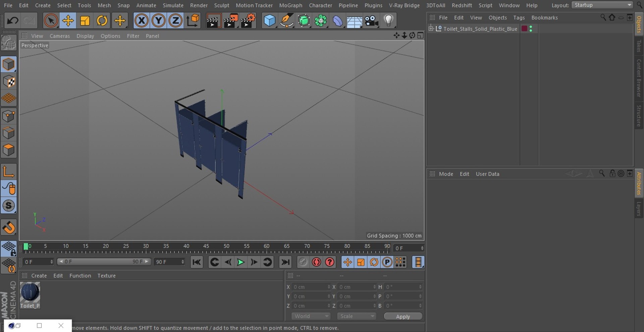The width and height of the screenshot is (644, 332).
Task: Switch to Texture mode checkered cube
Action: [8, 81]
